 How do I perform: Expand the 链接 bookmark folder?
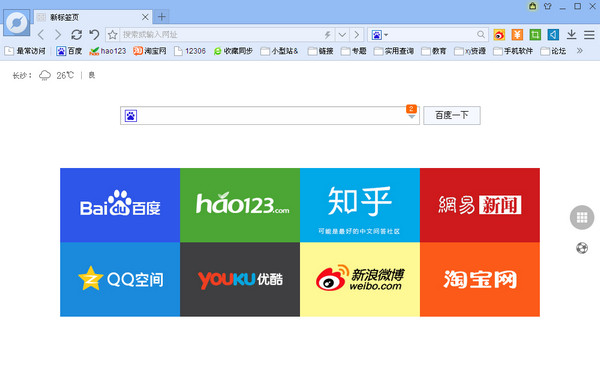coord(321,51)
